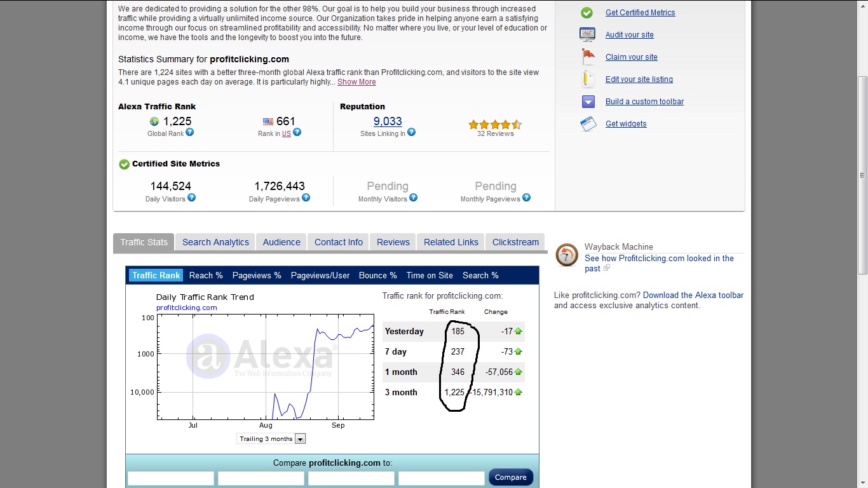Click the Get Certified Metrics link
This screenshot has height=488, width=868.
click(640, 13)
